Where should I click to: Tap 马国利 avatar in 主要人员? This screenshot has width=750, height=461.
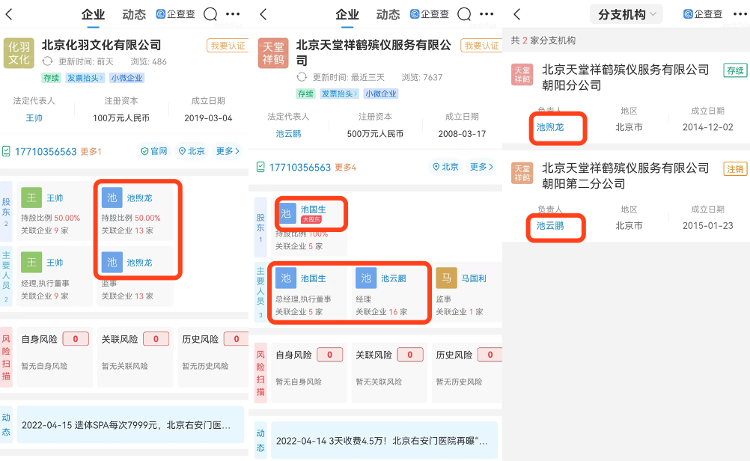click(446, 278)
